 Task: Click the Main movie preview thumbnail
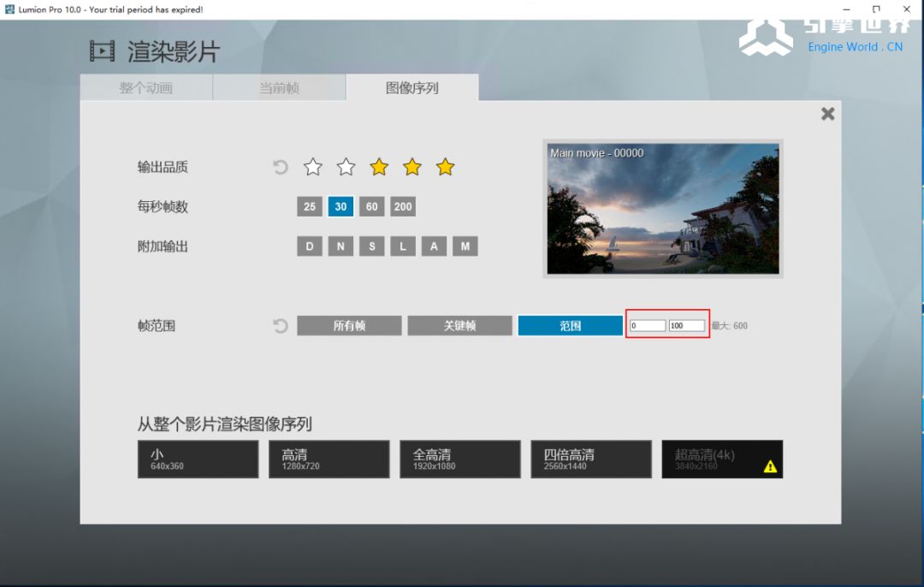point(663,209)
